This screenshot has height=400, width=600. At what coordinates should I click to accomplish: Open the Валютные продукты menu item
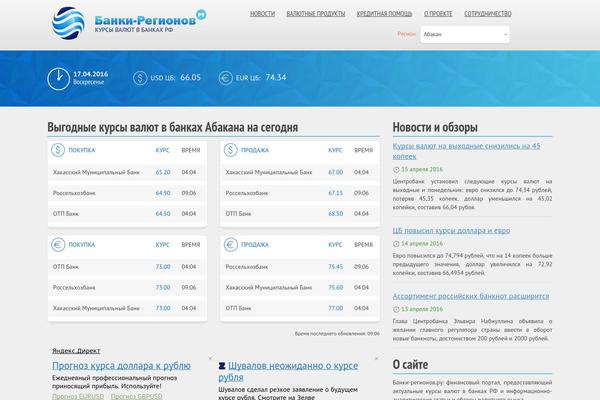pyautogui.click(x=315, y=14)
